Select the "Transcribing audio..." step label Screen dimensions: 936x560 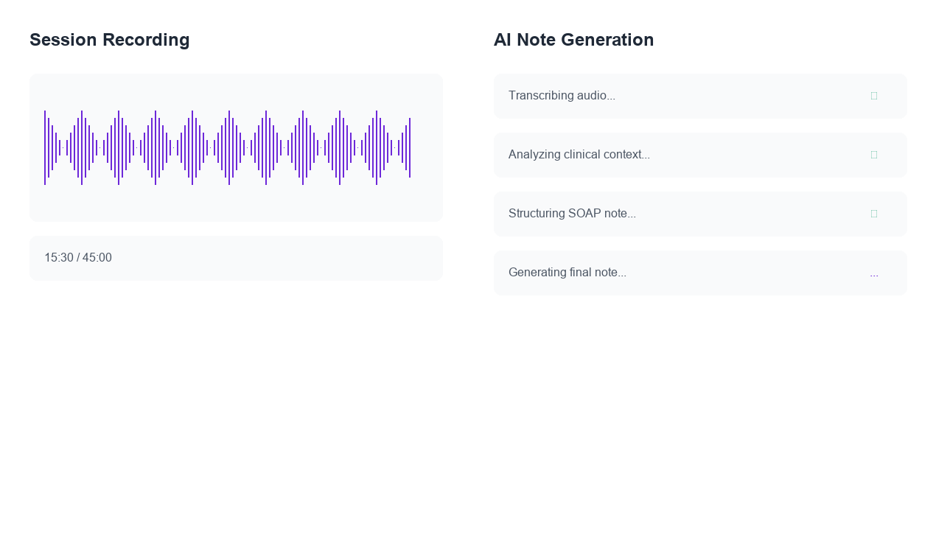[x=562, y=96]
